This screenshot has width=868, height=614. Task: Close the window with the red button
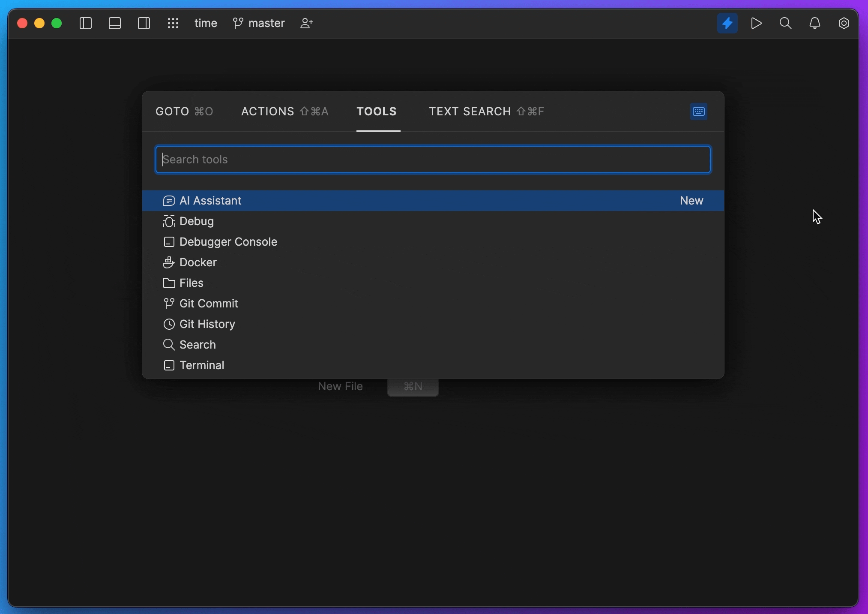22,23
